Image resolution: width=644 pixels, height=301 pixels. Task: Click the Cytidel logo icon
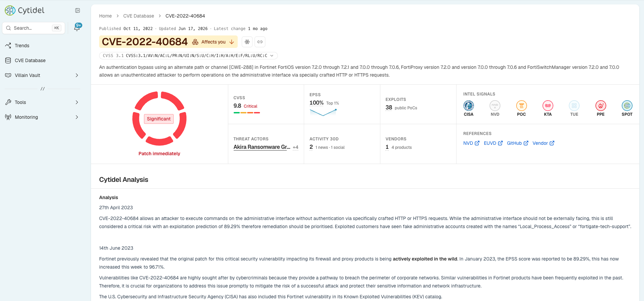point(10,10)
